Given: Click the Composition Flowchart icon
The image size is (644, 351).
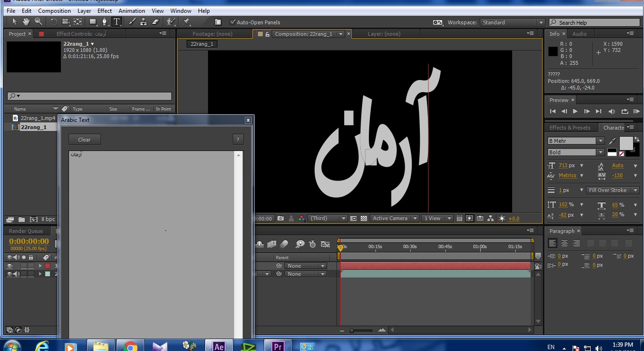Looking at the screenshot, I should point(491,219).
